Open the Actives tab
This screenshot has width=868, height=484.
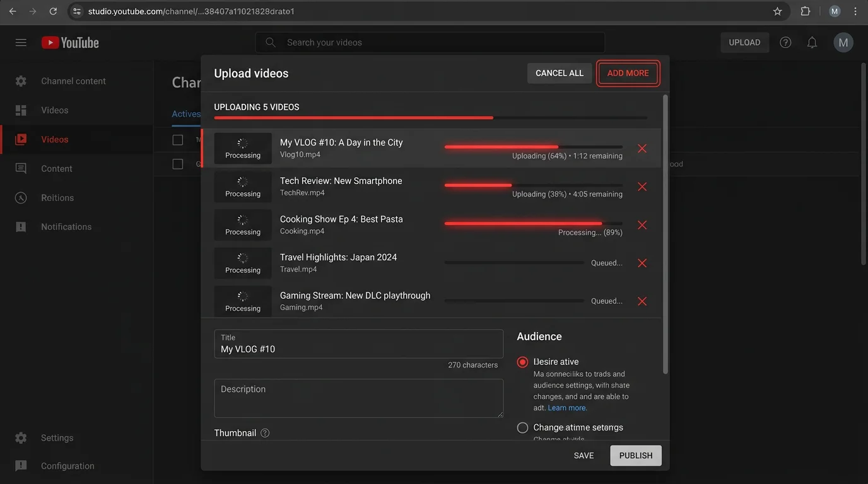point(186,114)
